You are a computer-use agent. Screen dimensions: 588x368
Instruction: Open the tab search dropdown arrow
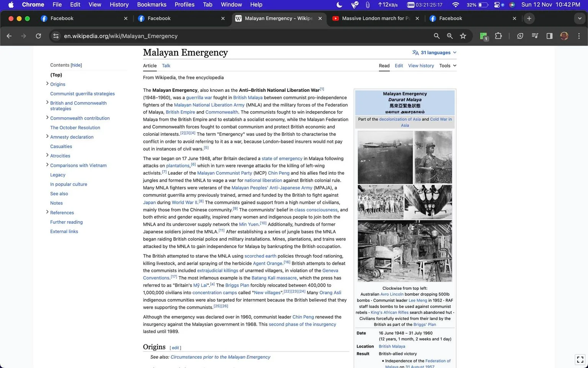pos(580,18)
